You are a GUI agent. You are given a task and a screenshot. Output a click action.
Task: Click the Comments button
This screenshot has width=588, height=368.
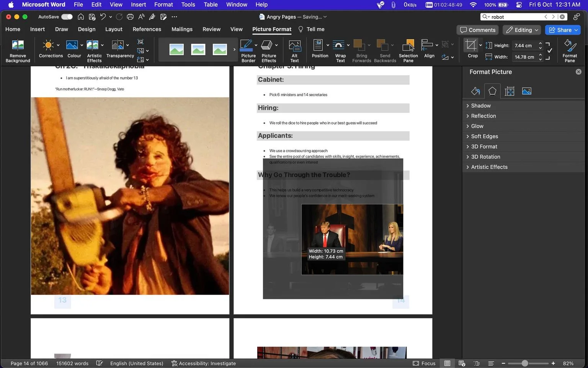pos(477,30)
